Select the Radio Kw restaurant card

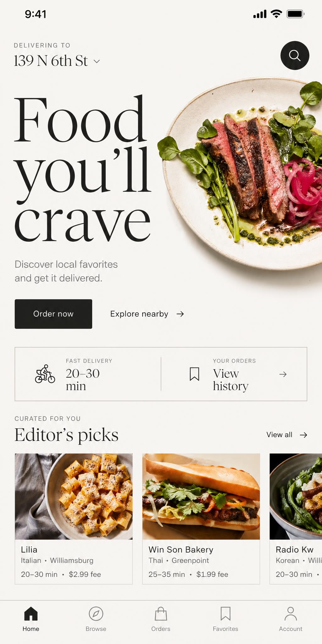(x=296, y=519)
